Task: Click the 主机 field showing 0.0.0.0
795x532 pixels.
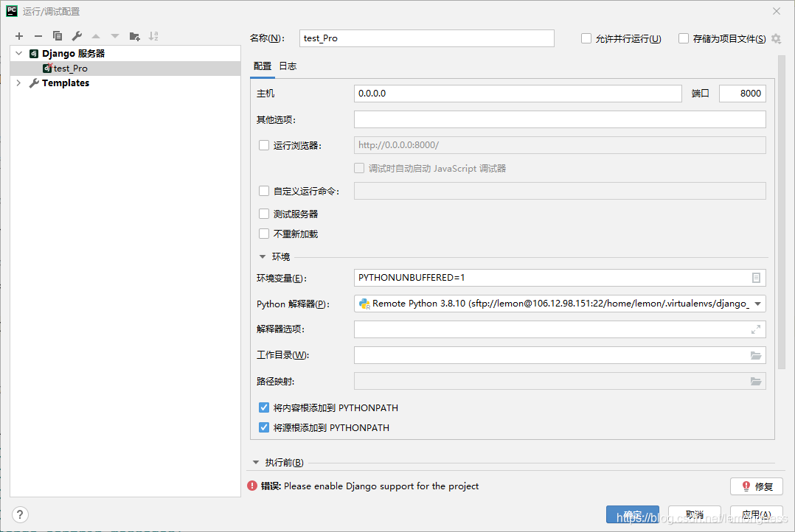Action: click(x=518, y=94)
